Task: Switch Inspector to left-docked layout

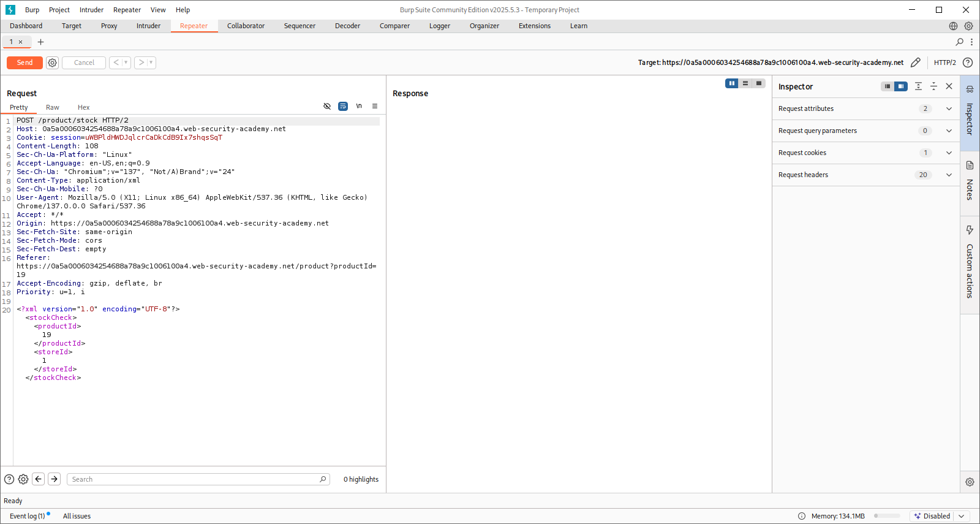Action: [888, 86]
